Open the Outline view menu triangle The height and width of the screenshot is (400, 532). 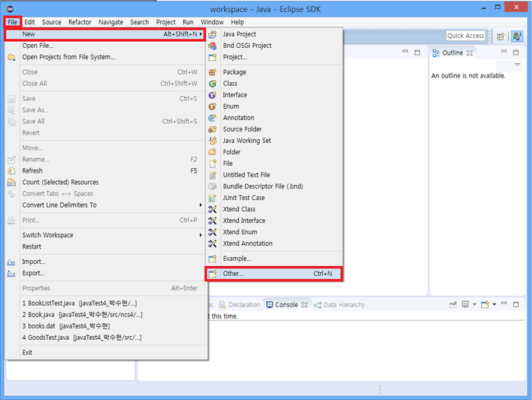(x=518, y=65)
